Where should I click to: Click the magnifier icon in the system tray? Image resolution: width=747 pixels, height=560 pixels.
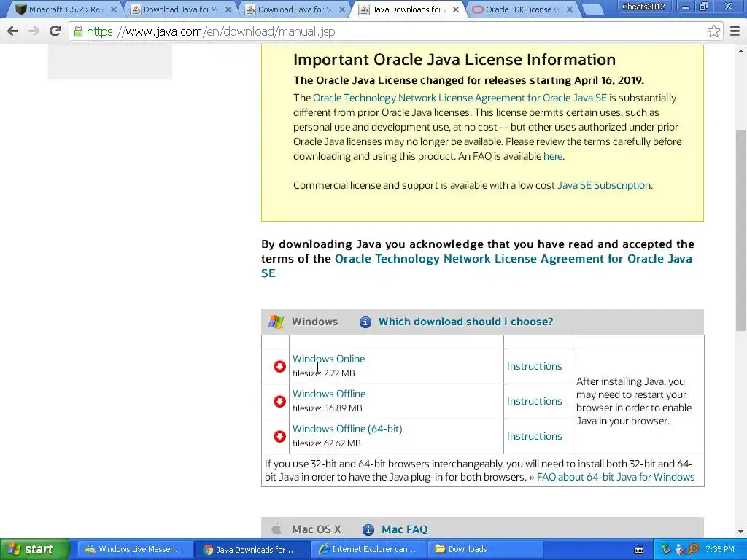[x=693, y=549]
